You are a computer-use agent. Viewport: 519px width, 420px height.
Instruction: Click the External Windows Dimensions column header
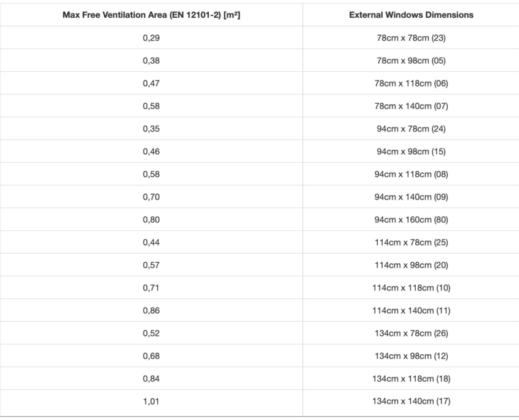pos(411,15)
